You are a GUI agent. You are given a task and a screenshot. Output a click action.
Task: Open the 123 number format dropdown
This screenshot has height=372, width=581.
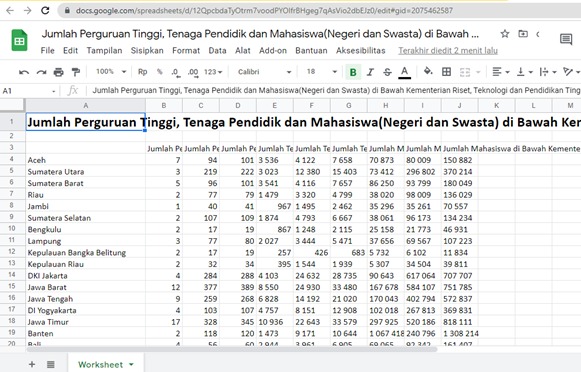(x=213, y=72)
